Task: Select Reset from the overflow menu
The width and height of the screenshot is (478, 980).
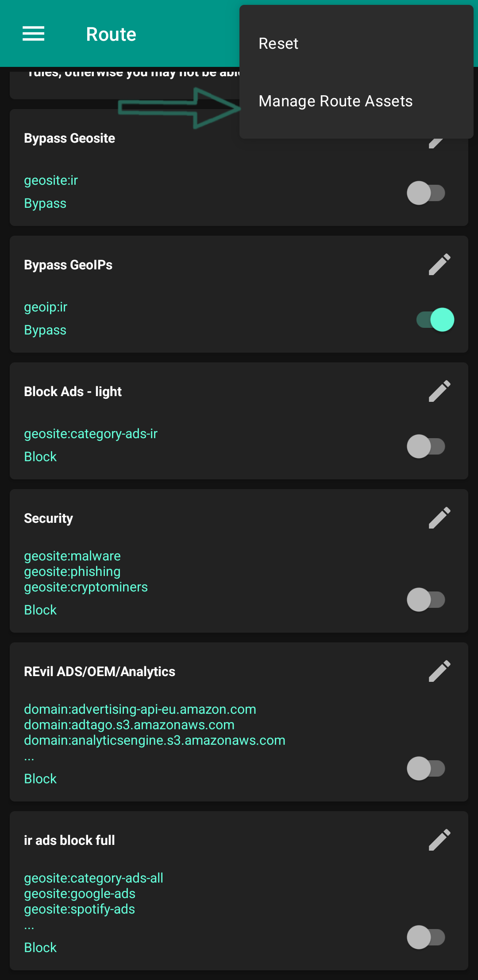Action: point(279,44)
